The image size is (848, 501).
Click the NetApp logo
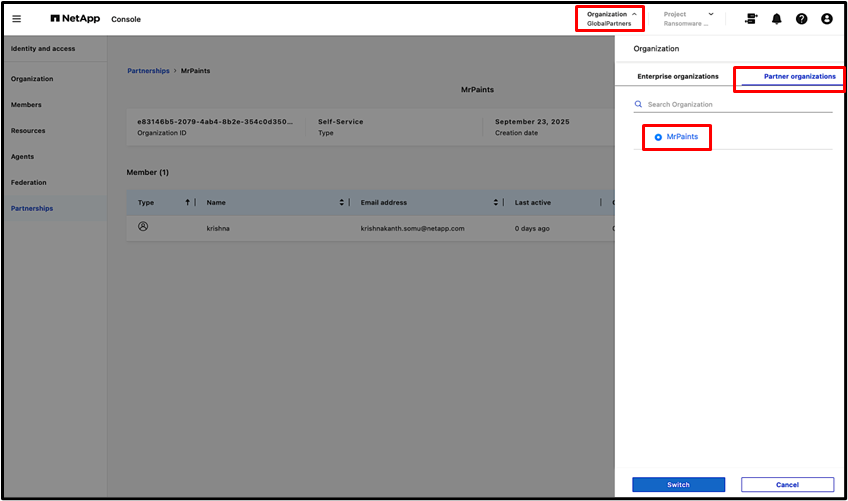point(75,18)
